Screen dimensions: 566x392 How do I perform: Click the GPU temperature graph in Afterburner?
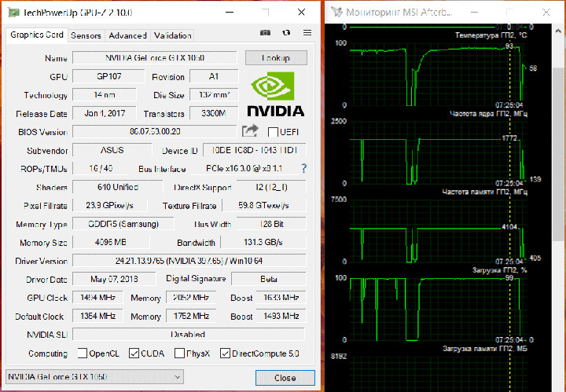point(437,75)
